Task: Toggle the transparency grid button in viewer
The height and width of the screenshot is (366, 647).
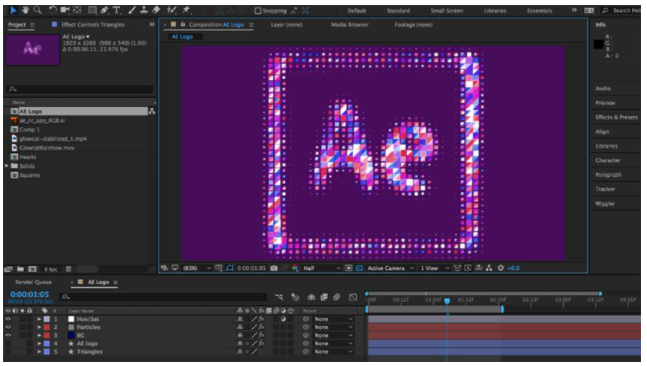Action: pyautogui.click(x=359, y=268)
